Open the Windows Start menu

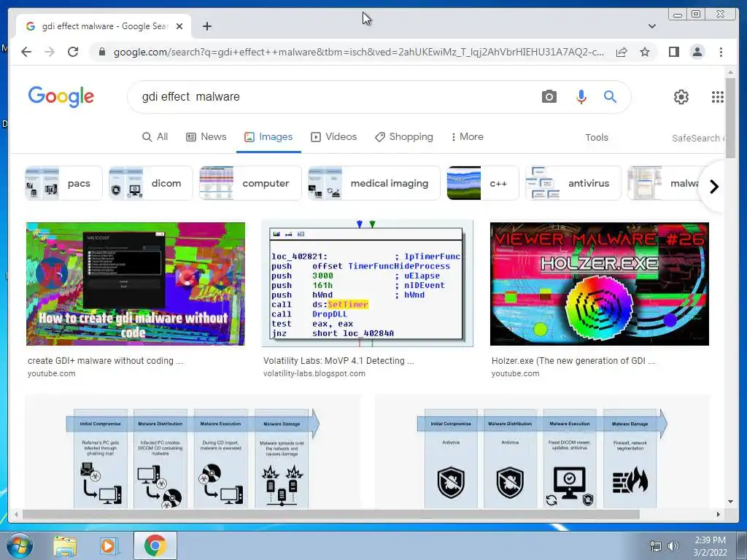(x=19, y=545)
